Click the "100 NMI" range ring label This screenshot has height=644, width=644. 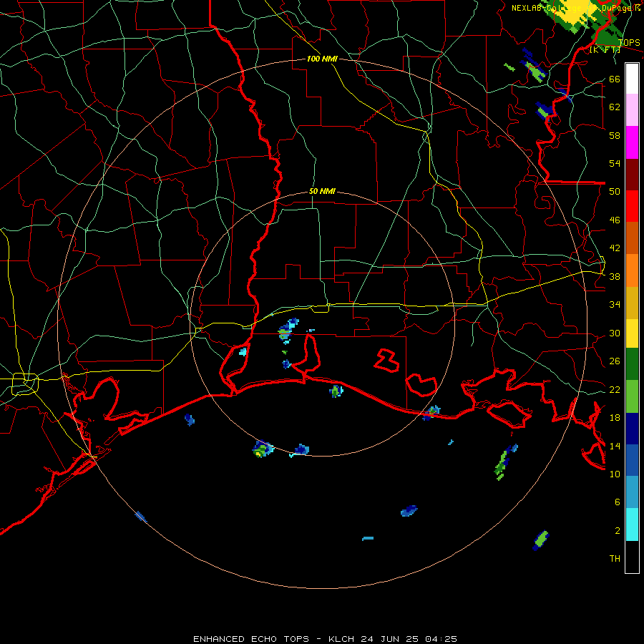pos(322,59)
